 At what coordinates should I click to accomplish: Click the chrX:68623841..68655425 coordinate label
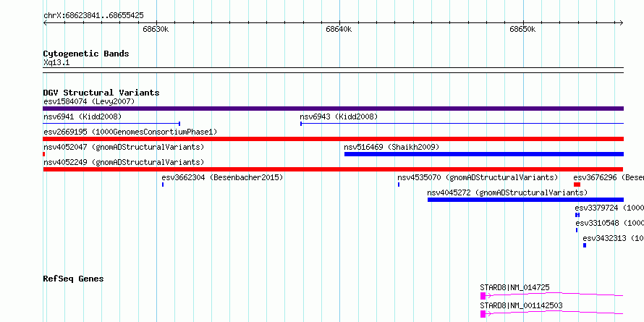(93, 16)
